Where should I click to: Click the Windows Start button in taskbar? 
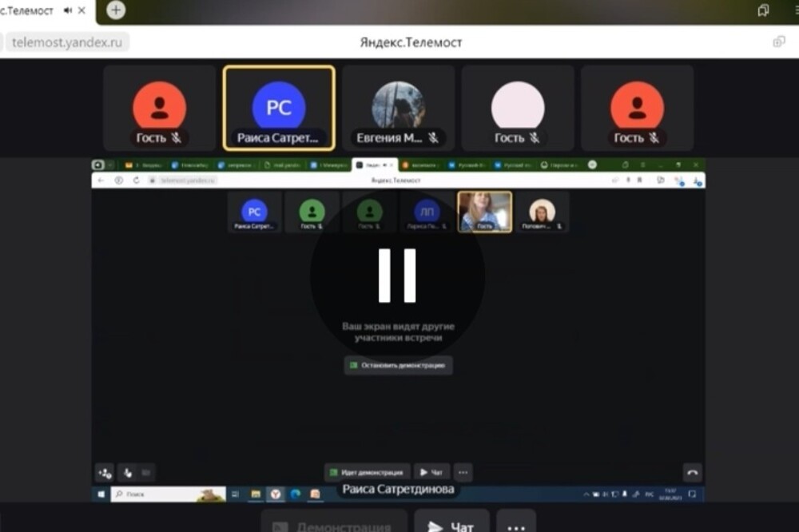(x=101, y=494)
